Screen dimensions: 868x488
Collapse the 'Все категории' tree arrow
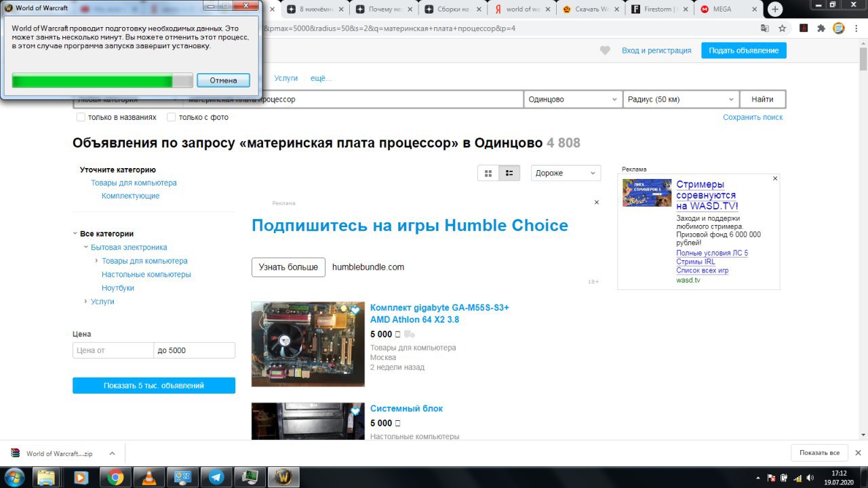click(75, 234)
